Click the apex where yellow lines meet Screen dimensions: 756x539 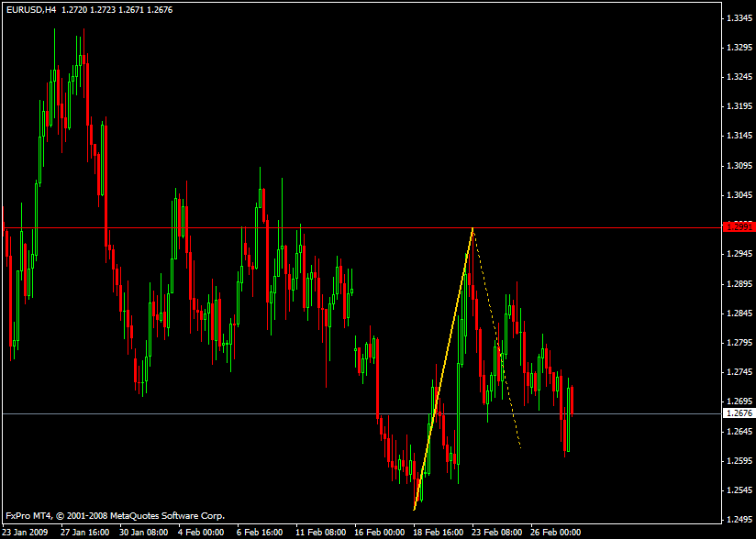tap(472, 228)
